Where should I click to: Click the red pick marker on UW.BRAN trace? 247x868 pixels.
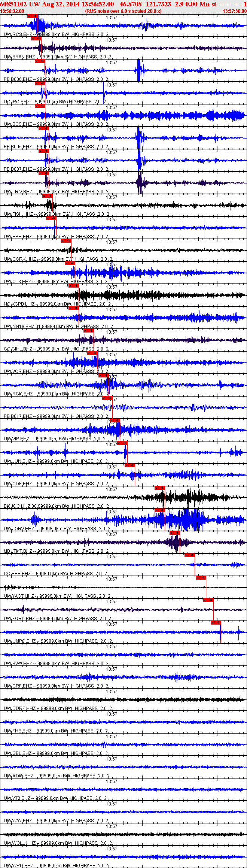[36, 39]
